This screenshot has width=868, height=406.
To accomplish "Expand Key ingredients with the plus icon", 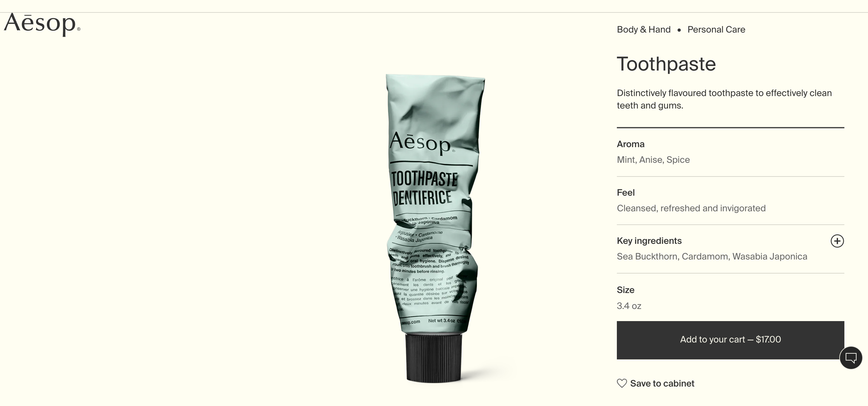I will pos(837,241).
